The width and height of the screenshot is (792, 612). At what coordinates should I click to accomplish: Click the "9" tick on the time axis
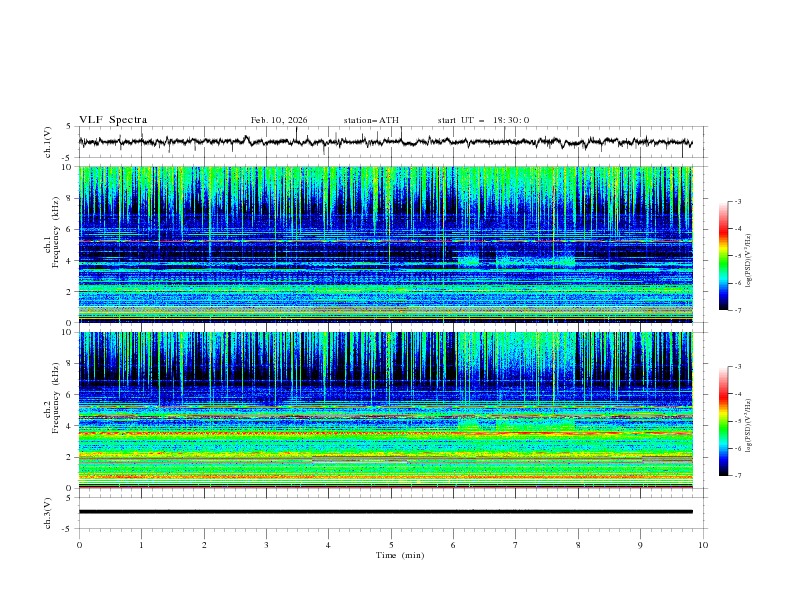point(640,545)
